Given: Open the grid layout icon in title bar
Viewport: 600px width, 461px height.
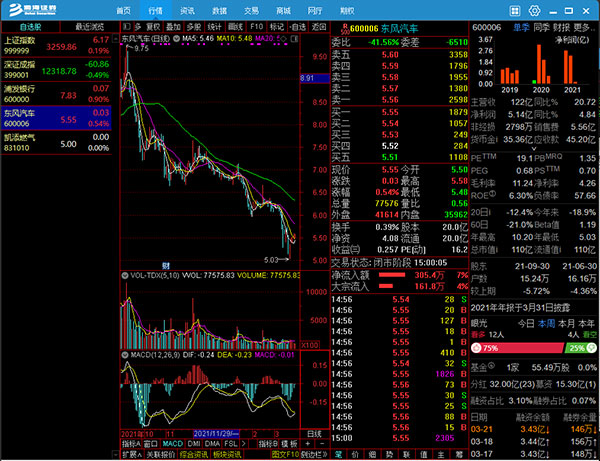Looking at the screenshot, I should pyautogui.click(x=515, y=11).
